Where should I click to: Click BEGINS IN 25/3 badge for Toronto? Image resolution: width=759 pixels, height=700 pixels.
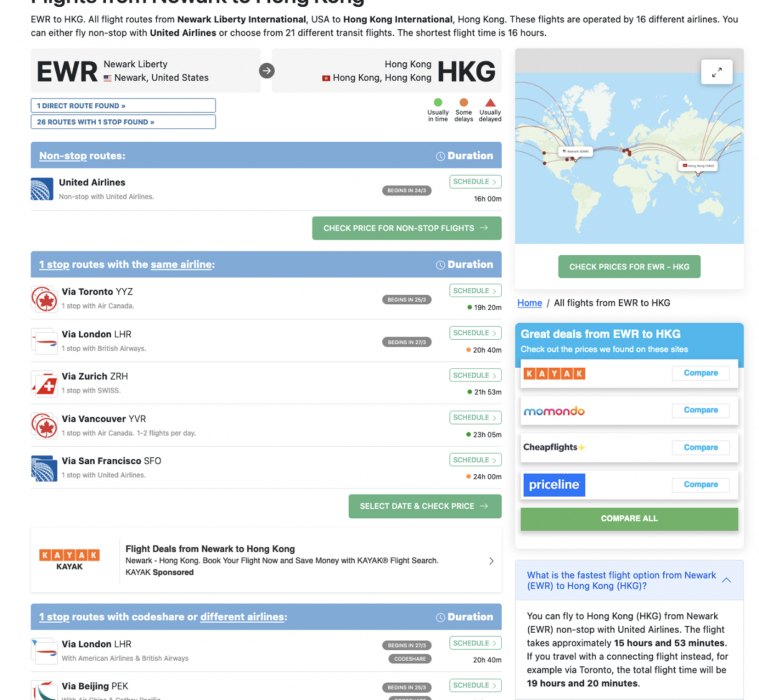[407, 299]
